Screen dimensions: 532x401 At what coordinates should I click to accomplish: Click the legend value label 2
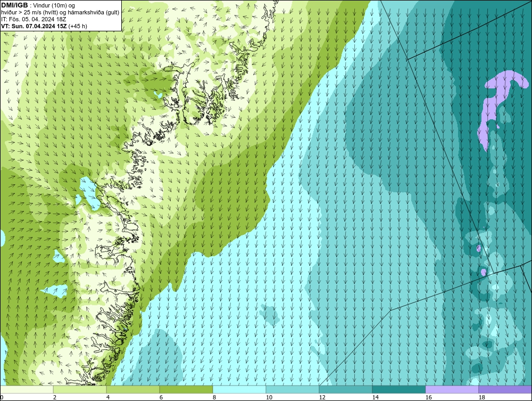[x=55, y=398]
